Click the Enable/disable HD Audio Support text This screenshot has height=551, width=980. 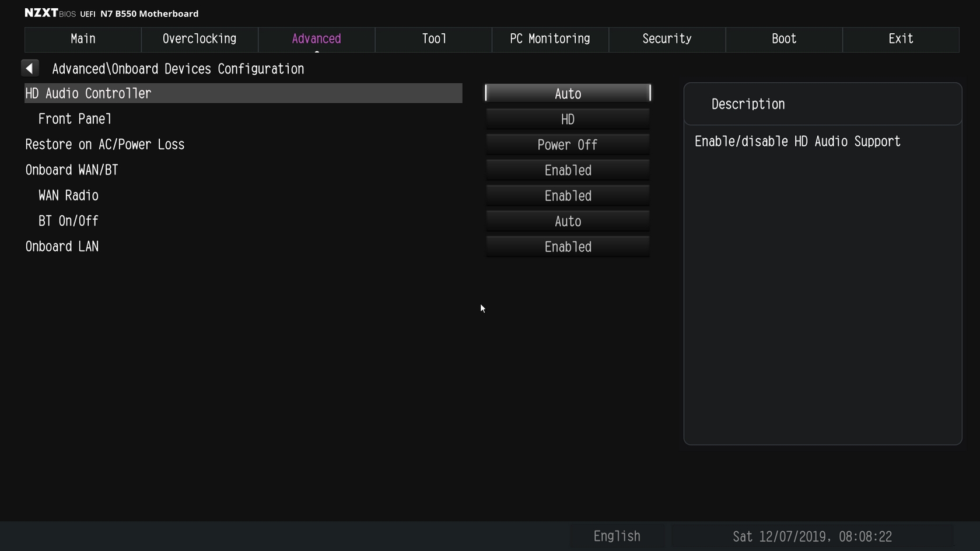tap(797, 142)
